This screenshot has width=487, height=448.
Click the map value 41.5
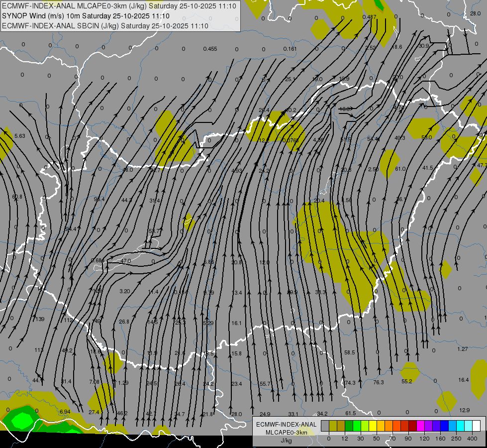[x=428, y=168]
